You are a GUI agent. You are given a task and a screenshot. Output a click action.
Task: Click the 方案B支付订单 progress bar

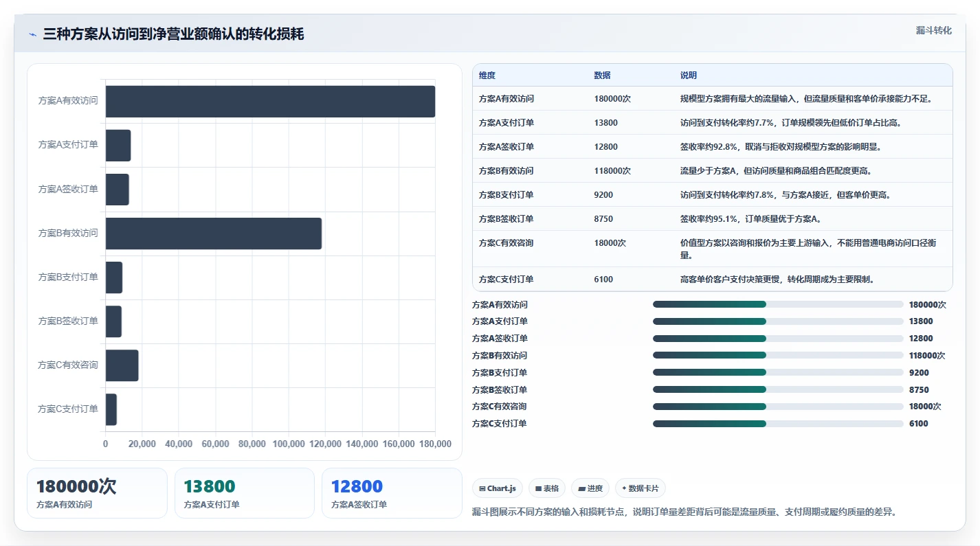(x=778, y=372)
